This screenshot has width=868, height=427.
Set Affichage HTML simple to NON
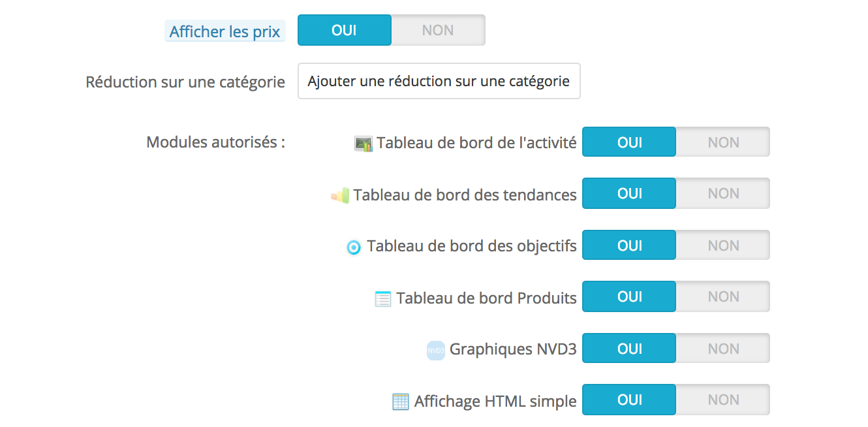click(x=723, y=400)
